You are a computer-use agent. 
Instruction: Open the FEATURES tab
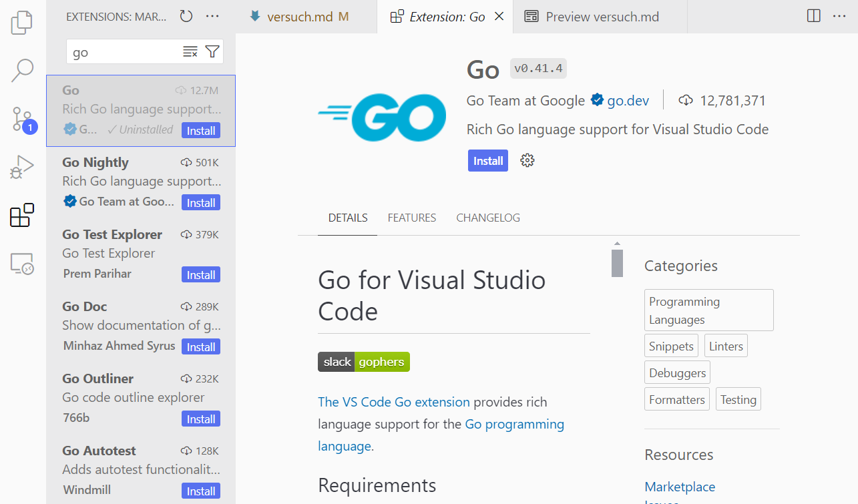(412, 218)
